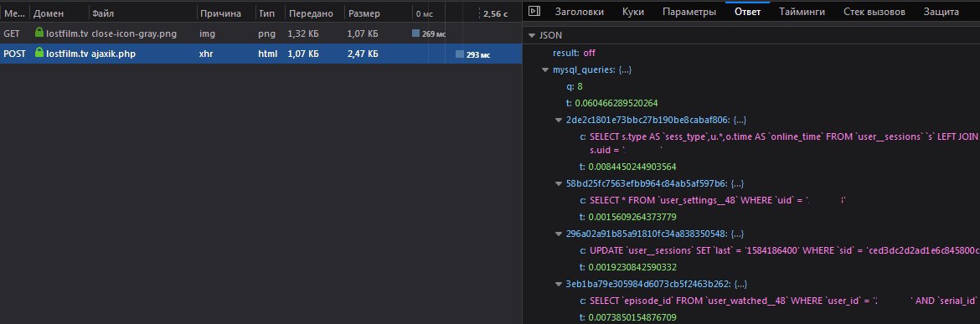Select the SELECT * FROM user_settings__48 query row

pos(713,200)
